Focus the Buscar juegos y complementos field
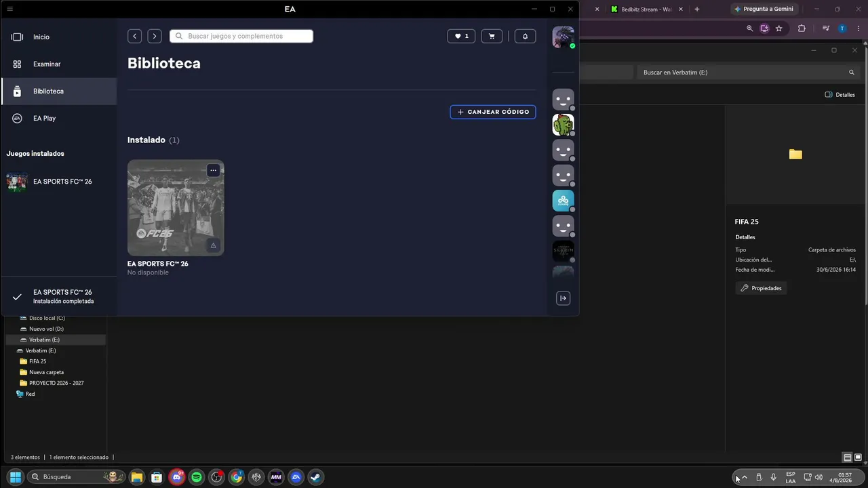 241,36
